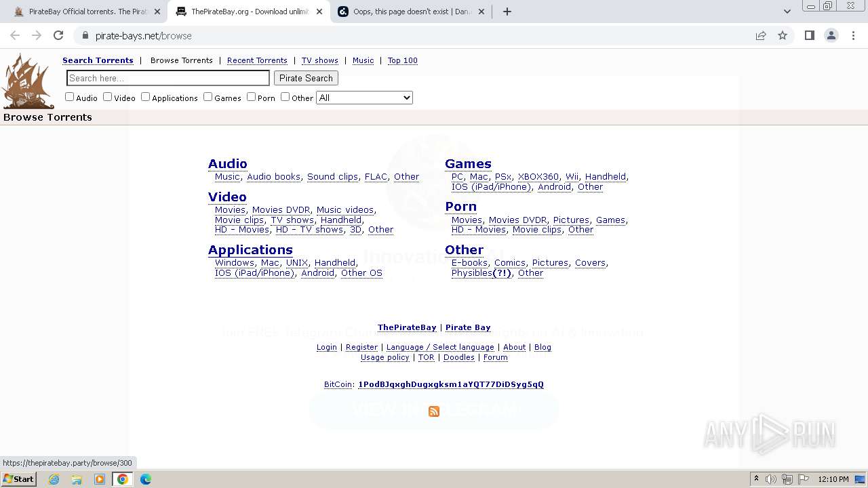The width and height of the screenshot is (868, 488).
Task: Open the profile avatar icon
Action: (x=831, y=35)
